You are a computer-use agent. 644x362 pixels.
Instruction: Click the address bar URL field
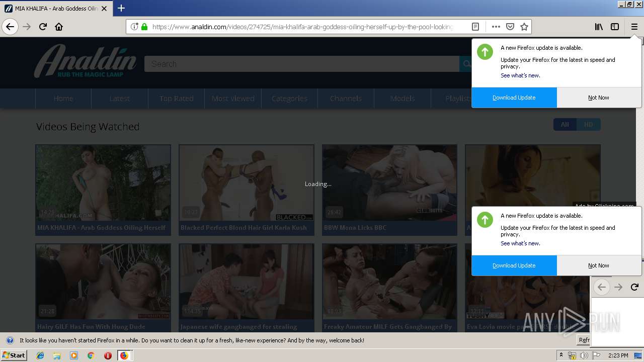click(x=302, y=27)
